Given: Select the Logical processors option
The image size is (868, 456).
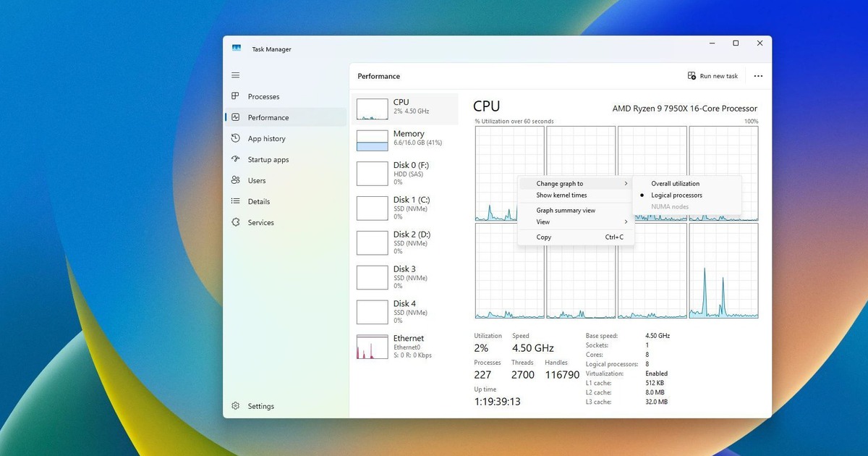Looking at the screenshot, I should click(676, 195).
